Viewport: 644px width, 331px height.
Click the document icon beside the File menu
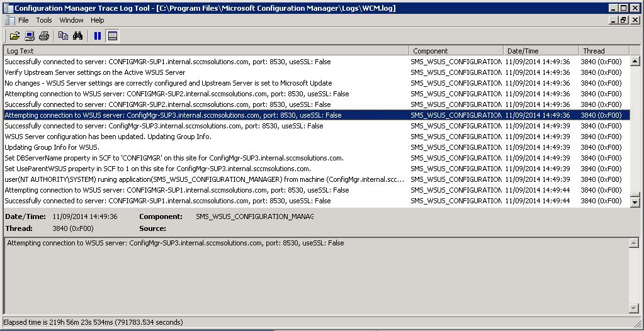tap(9, 20)
